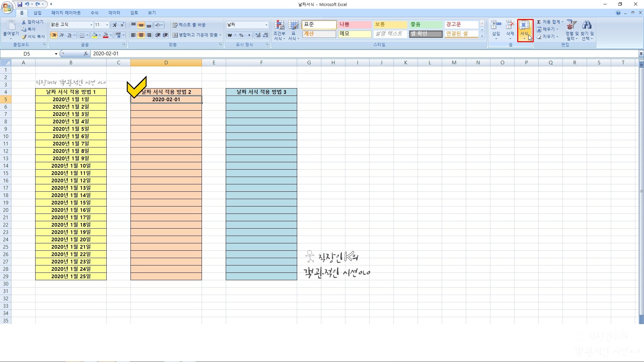The width and height of the screenshot is (644, 362).
Task: Click the 텍스트 줄 바꿈 wrap text button
Action: coord(189,25)
